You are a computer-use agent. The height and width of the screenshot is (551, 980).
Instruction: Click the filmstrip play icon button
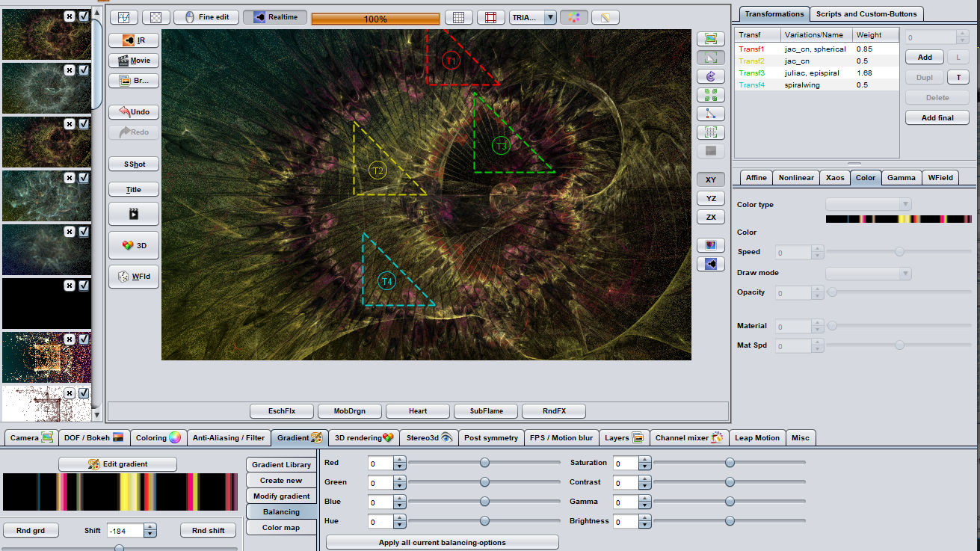(134, 214)
